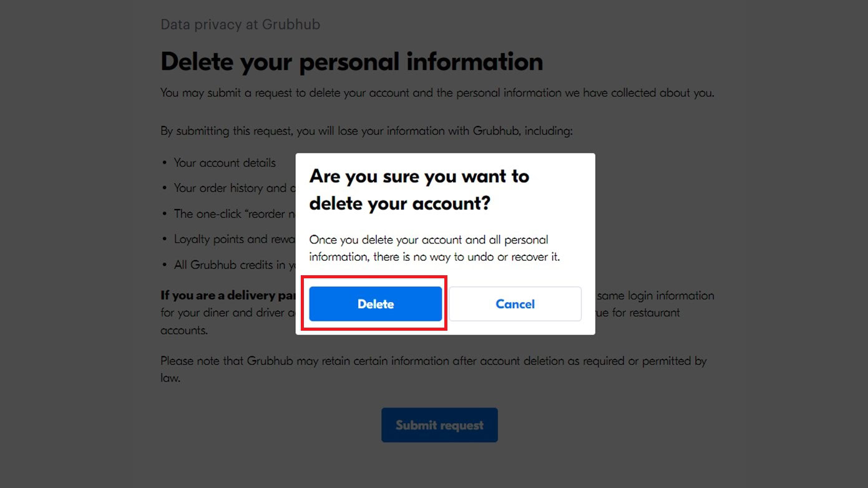Click the 'no way to undo' warning text
Image resolution: width=868 pixels, height=488 pixels.
pyautogui.click(x=434, y=248)
